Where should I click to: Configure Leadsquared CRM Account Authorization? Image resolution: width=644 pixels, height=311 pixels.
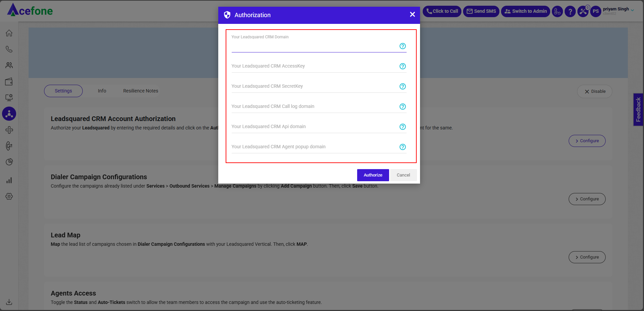[x=587, y=141]
